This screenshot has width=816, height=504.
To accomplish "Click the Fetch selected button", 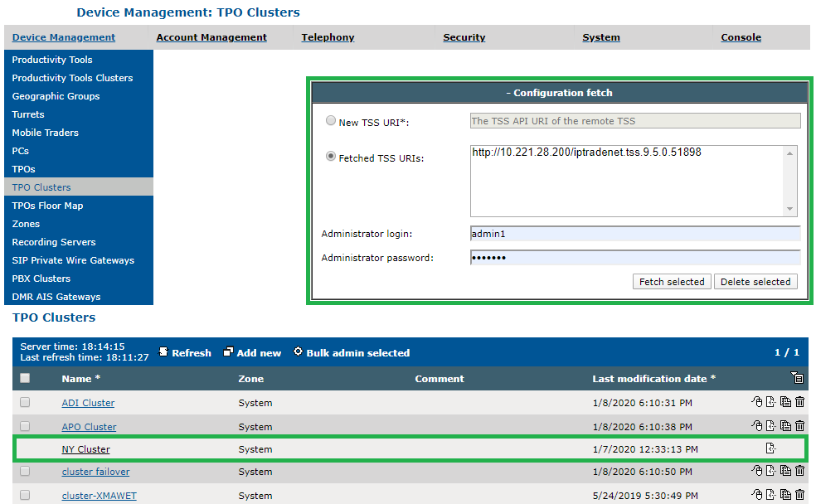I will (672, 281).
